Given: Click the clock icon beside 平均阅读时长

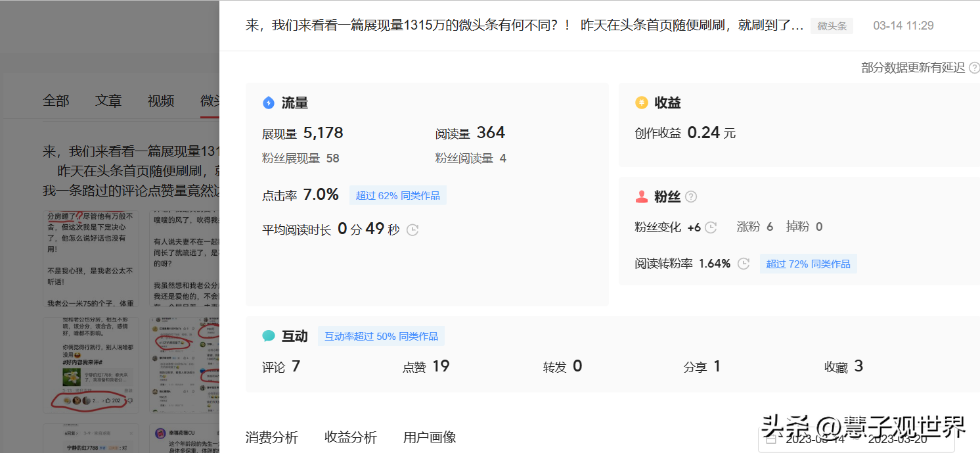Looking at the screenshot, I should [412, 230].
